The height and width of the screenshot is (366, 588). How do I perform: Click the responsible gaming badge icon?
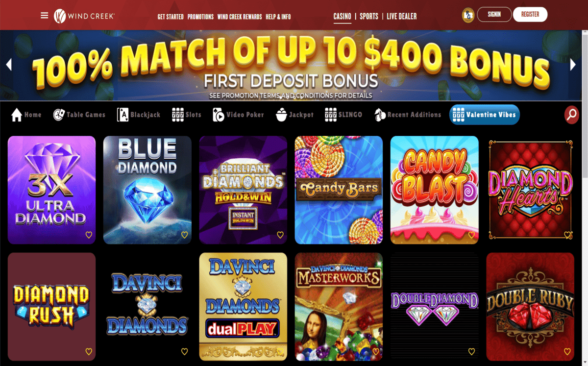[x=467, y=15]
